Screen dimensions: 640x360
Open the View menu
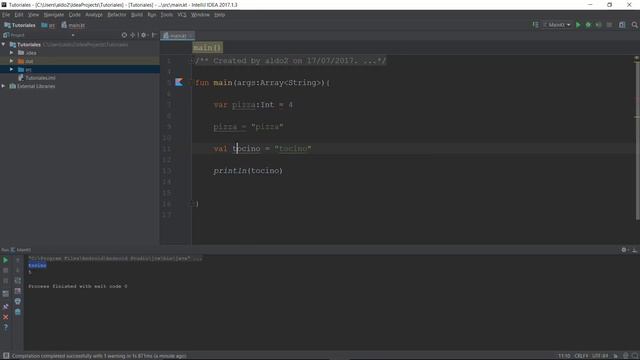pyautogui.click(x=33, y=15)
